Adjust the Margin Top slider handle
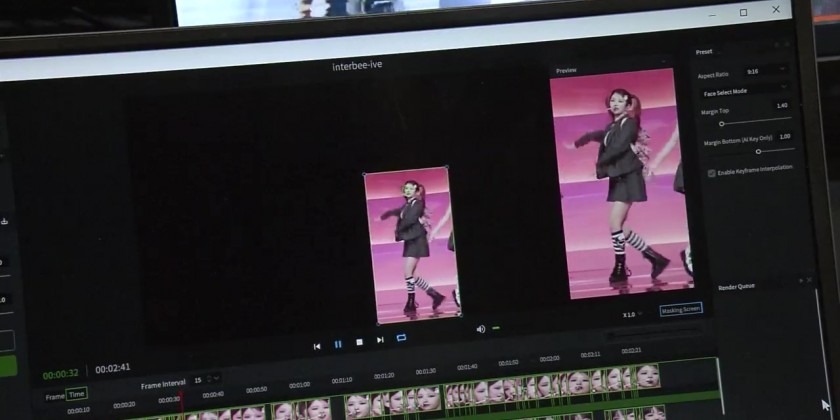The width and height of the screenshot is (840, 420). 722,123
